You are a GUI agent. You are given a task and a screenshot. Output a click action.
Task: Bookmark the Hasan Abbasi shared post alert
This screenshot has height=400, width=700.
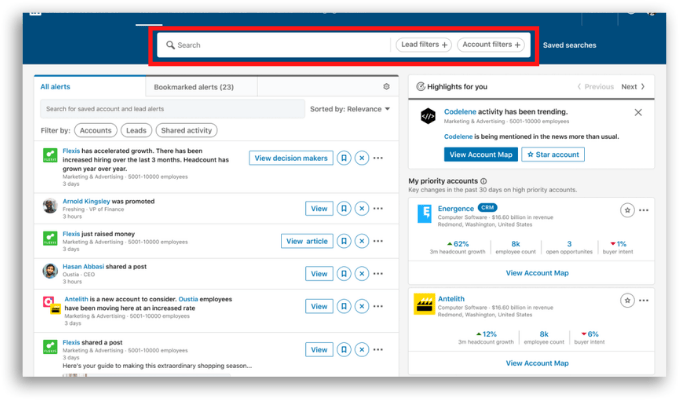(344, 274)
